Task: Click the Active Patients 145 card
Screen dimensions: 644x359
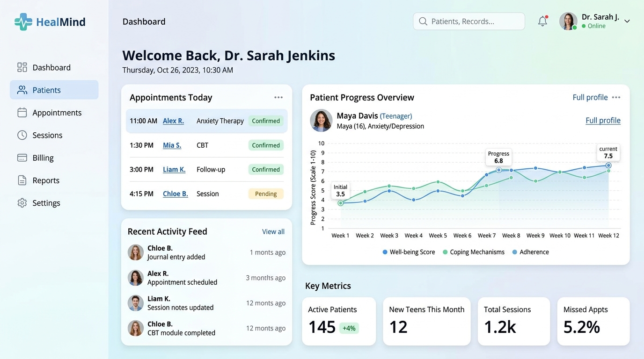Action: [339, 322]
